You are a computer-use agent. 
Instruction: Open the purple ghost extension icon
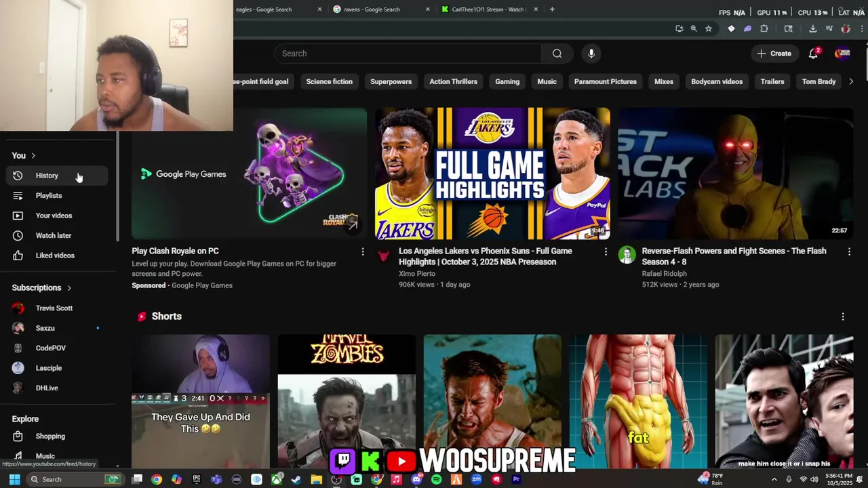coord(747,28)
